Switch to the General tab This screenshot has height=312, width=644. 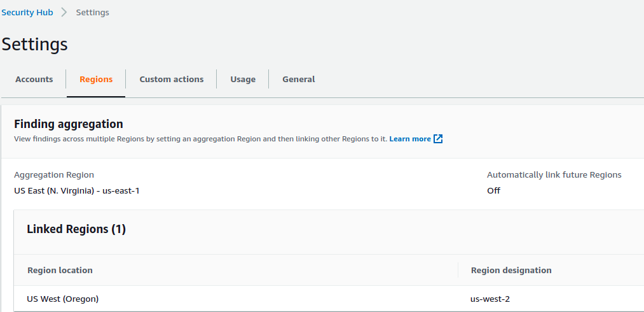(x=299, y=80)
